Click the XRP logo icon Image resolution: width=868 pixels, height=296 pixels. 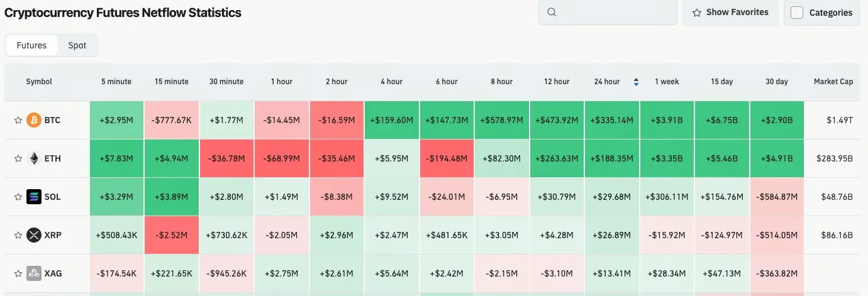pyautogui.click(x=34, y=235)
